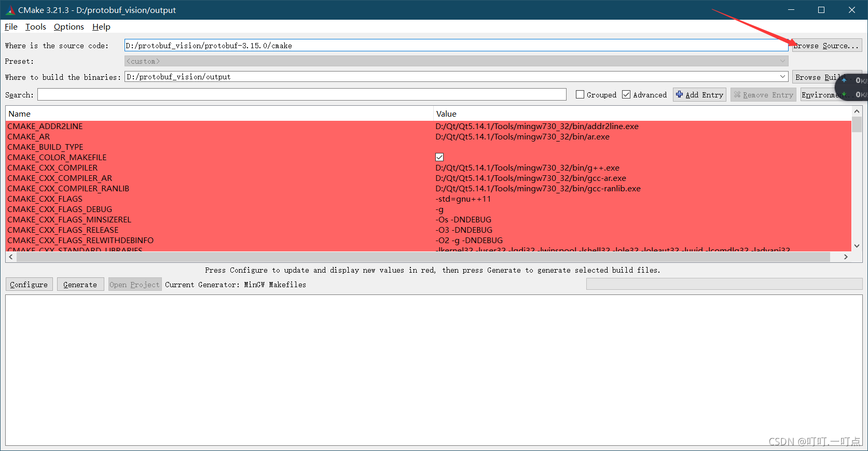Click the -std=gnu++11 flags value

[463, 199]
